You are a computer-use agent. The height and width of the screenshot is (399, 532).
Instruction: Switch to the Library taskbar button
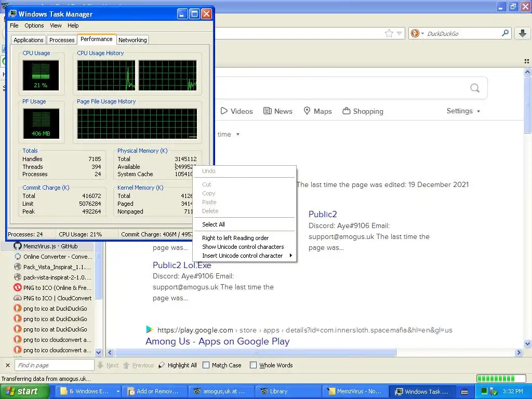tap(288, 392)
